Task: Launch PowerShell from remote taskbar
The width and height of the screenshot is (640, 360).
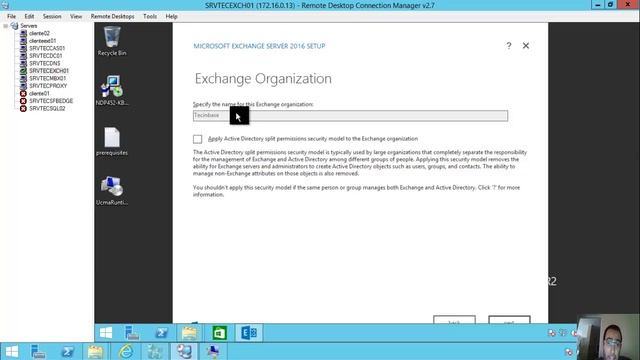Action: (161, 333)
